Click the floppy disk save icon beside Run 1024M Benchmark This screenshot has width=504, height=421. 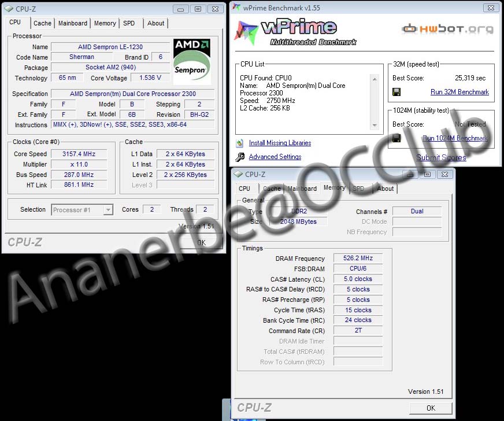(x=396, y=138)
